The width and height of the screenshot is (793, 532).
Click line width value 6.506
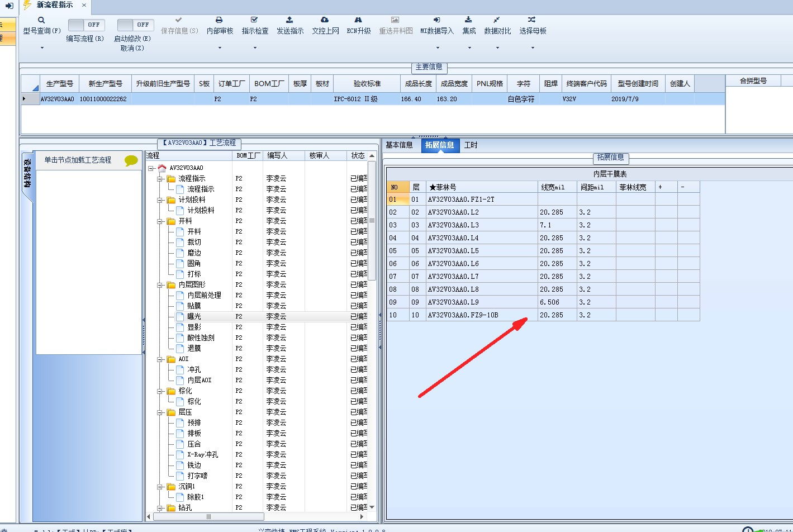[x=557, y=302]
